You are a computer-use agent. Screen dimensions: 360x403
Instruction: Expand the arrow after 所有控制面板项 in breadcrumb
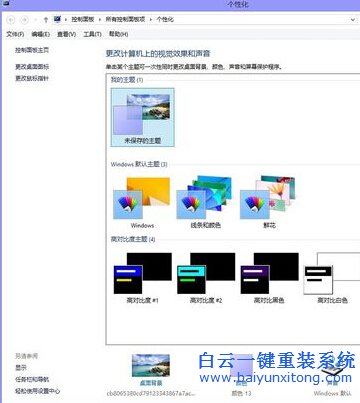(x=151, y=20)
